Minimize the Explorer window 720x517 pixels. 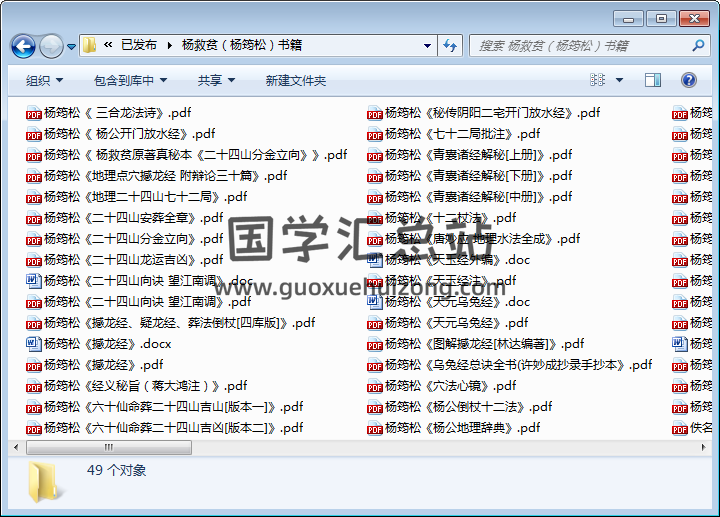[628, 19]
